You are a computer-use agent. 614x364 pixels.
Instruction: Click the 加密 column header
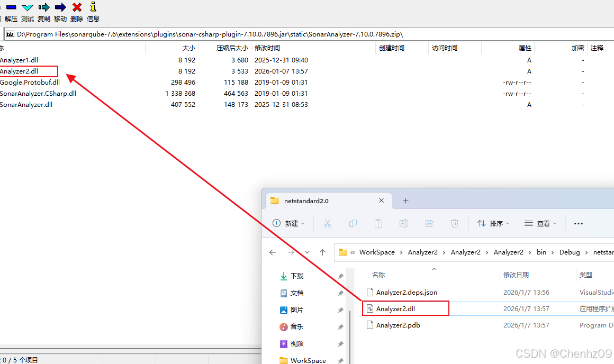[577, 48]
